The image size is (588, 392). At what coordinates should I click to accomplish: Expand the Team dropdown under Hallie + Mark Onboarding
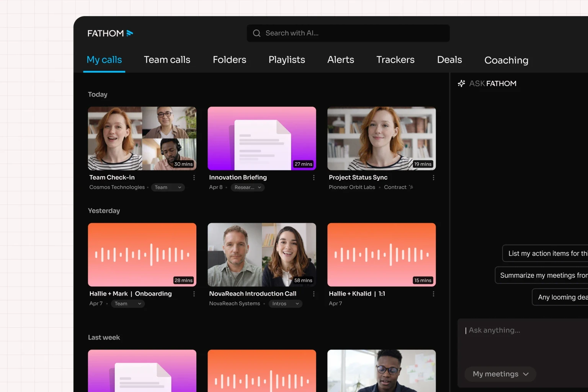(128, 304)
